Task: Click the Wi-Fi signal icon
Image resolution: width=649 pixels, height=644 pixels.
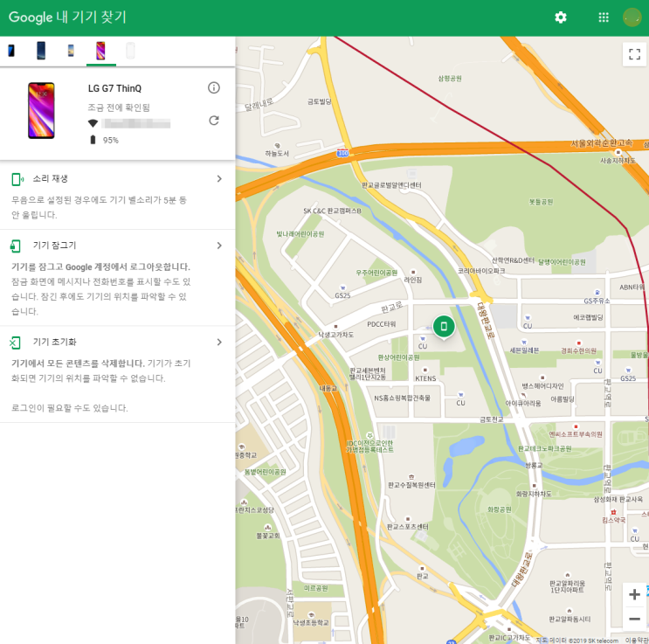Action: pos(93,123)
